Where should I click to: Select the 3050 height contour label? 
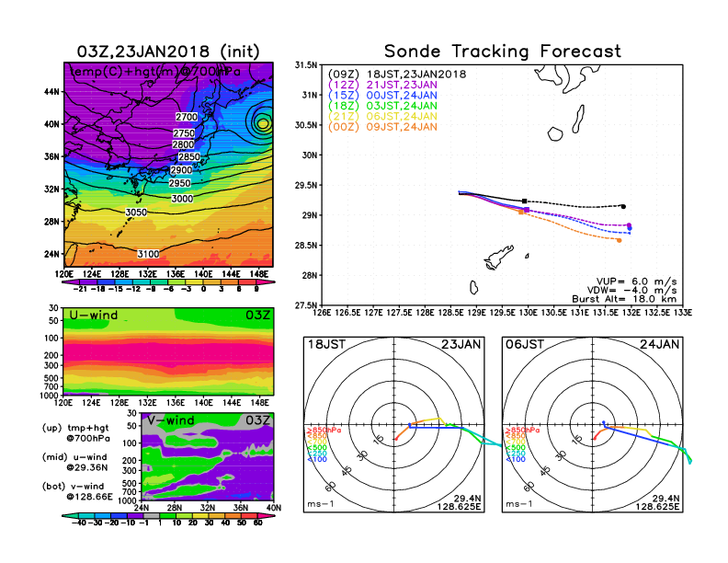tap(136, 213)
